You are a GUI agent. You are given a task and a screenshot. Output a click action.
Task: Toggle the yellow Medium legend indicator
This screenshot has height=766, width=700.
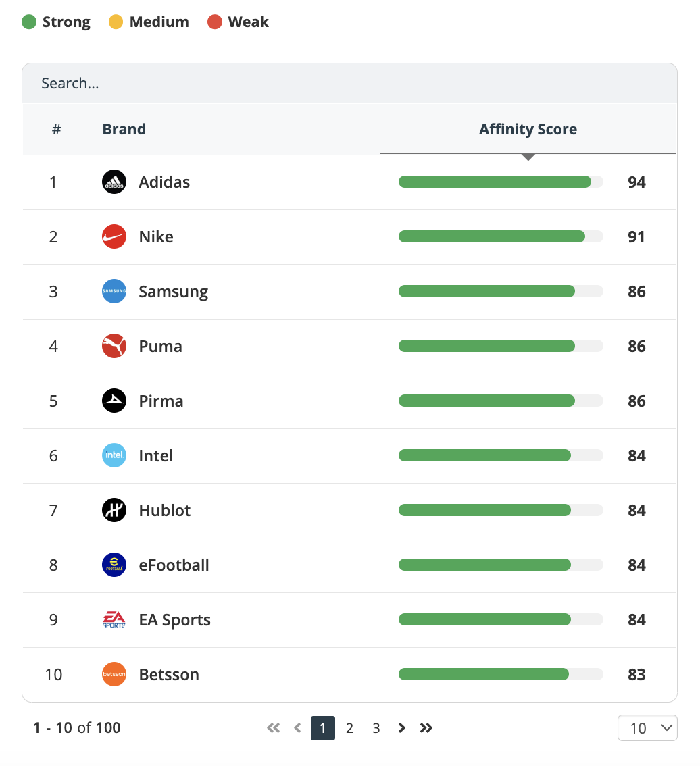(x=119, y=22)
